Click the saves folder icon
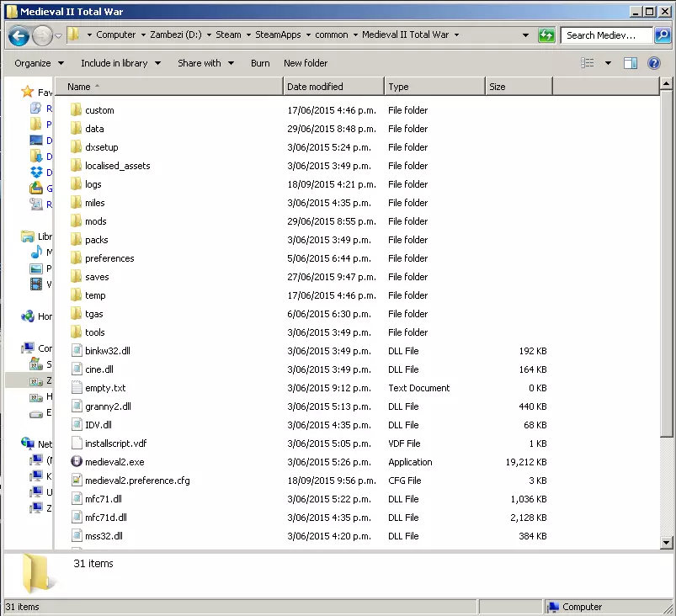The width and height of the screenshot is (676, 616). tap(77, 276)
